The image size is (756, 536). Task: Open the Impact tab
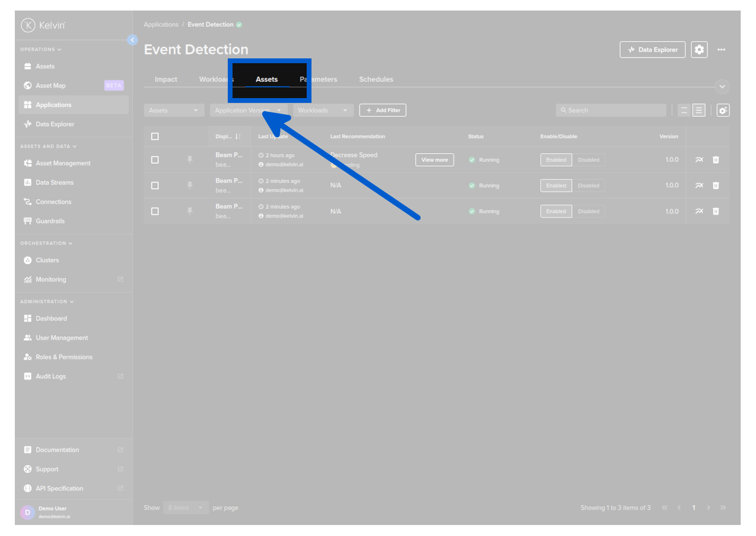(x=166, y=79)
